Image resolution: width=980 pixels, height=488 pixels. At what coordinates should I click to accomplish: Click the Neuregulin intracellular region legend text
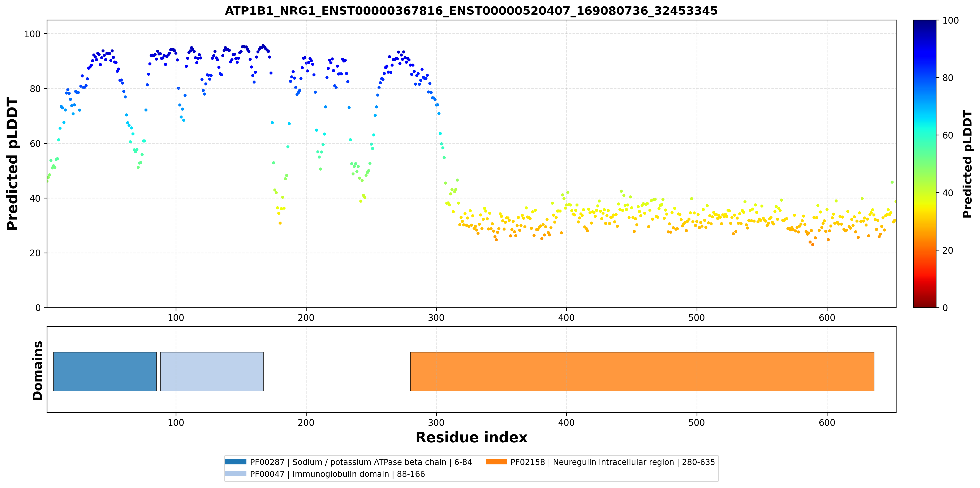click(612, 462)
